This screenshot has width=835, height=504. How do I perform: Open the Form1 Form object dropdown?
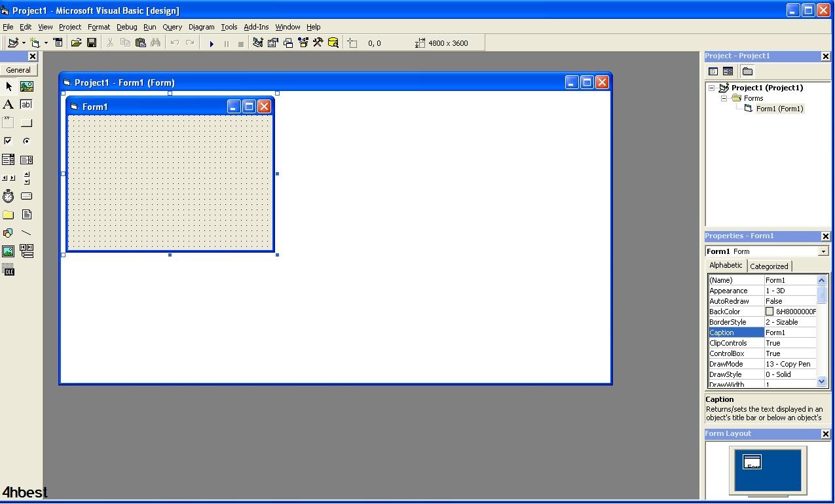(x=823, y=251)
